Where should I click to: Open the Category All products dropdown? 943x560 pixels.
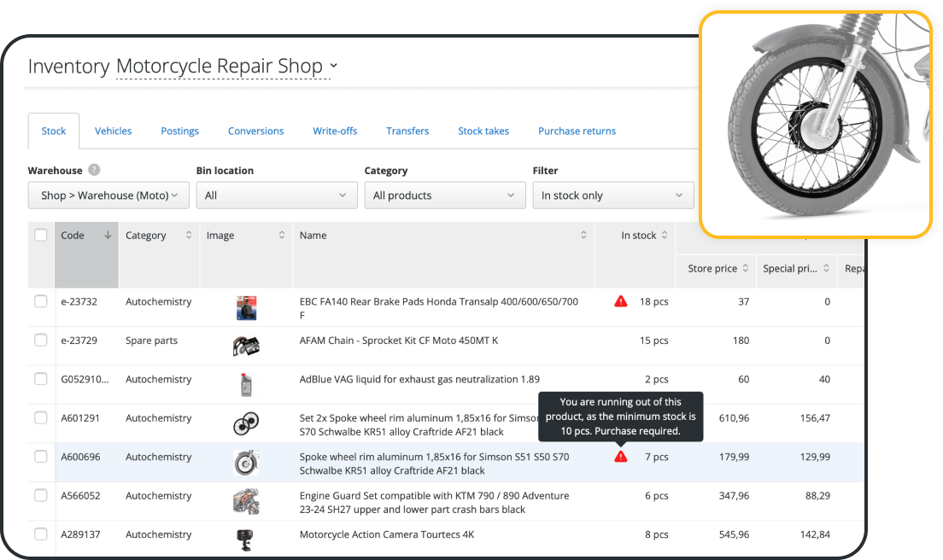(x=444, y=195)
